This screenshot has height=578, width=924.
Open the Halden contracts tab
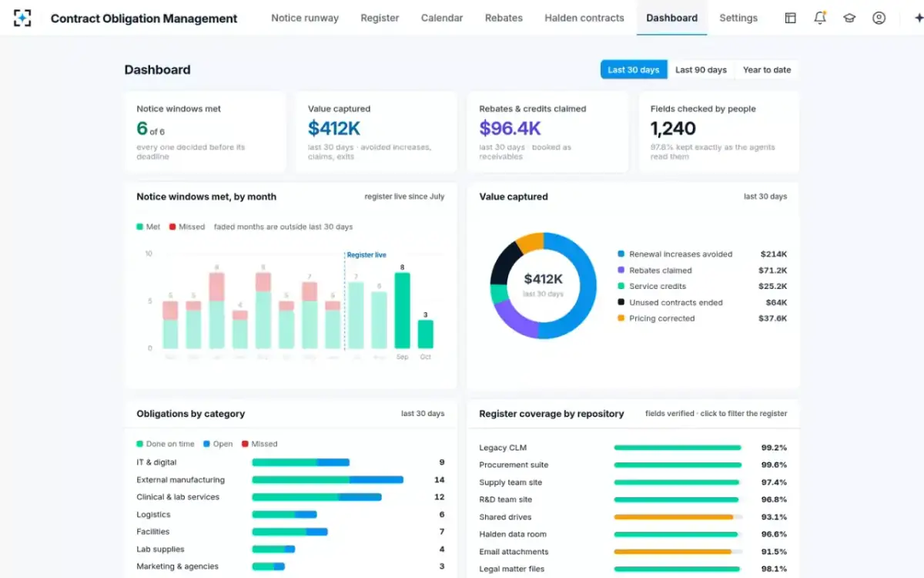tap(584, 18)
